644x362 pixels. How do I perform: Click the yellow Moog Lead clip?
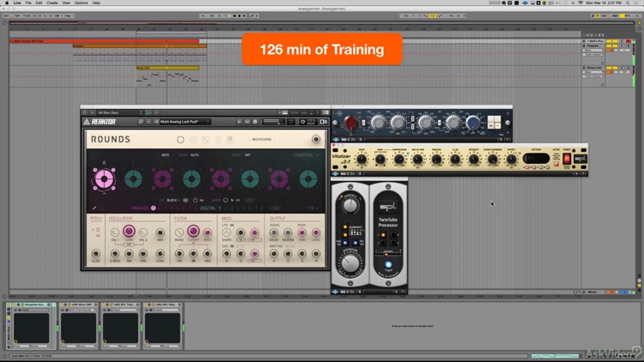tap(167, 68)
